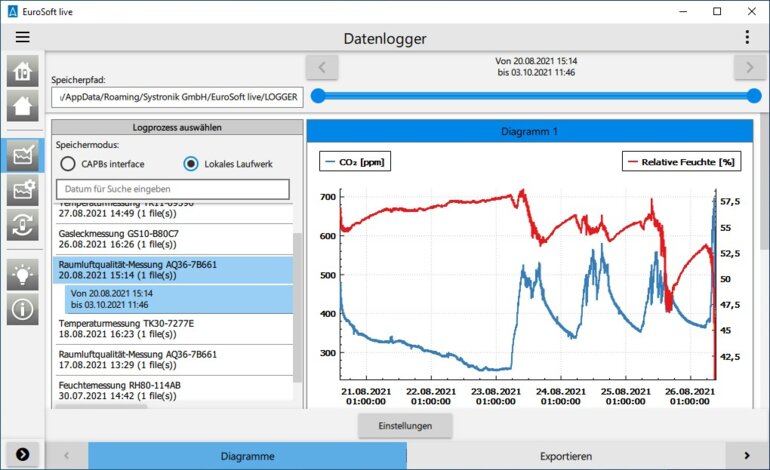The height and width of the screenshot is (470, 770).
Task: Click the device sync icon
Action: pyautogui.click(x=22, y=223)
